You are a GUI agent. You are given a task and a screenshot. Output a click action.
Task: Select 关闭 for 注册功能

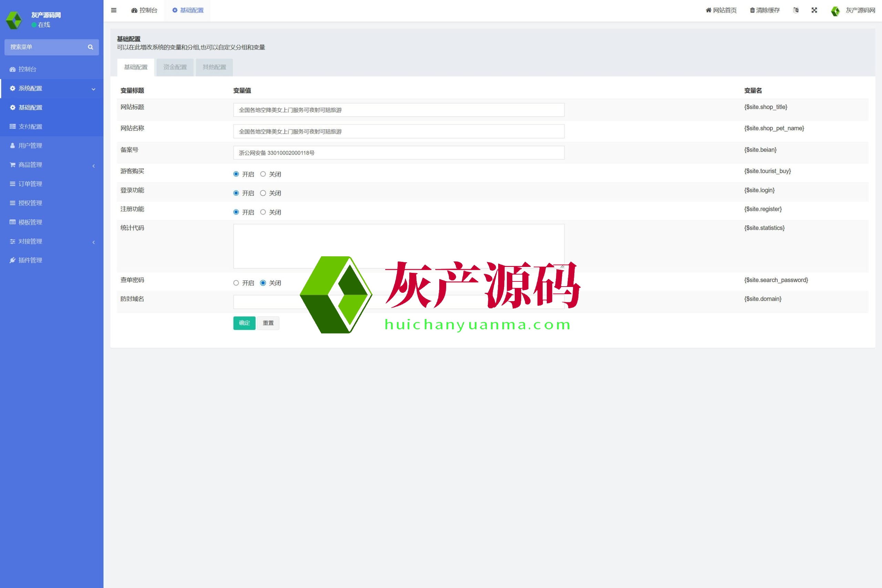263,212
